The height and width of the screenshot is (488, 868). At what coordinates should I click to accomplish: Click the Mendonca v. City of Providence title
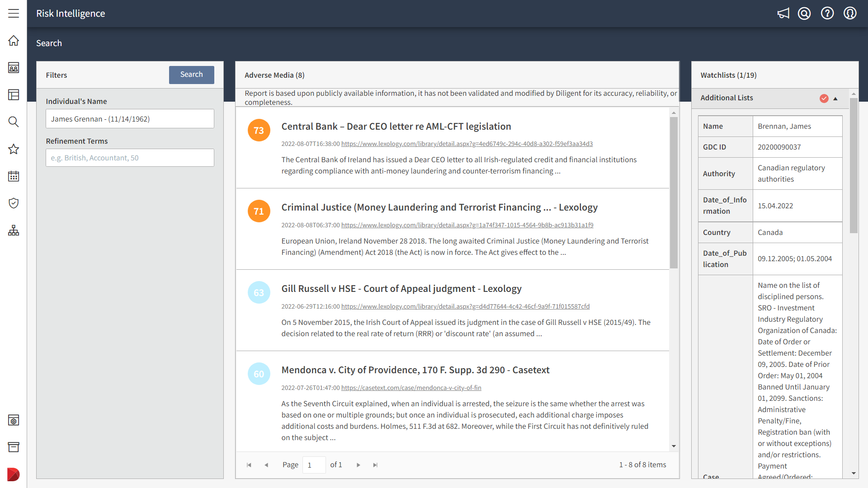[415, 370]
